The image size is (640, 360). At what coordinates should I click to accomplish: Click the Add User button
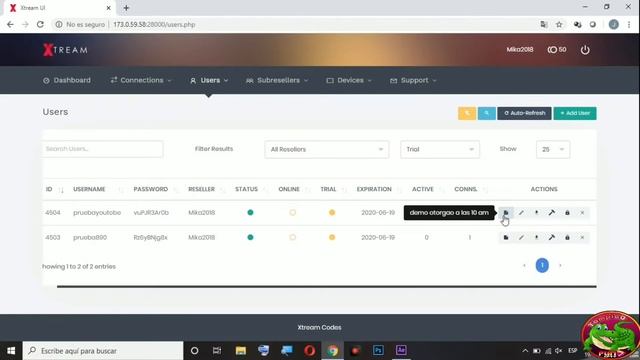point(575,113)
